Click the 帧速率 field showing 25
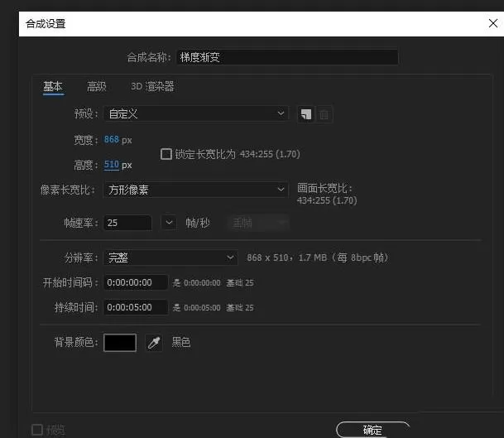Image resolution: width=504 pixels, height=438 pixels. point(127,223)
